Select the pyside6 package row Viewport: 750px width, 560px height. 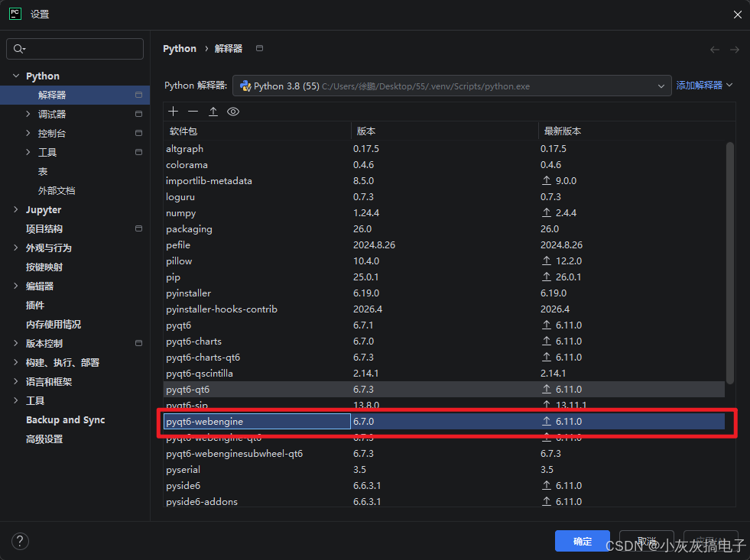[x=444, y=485]
